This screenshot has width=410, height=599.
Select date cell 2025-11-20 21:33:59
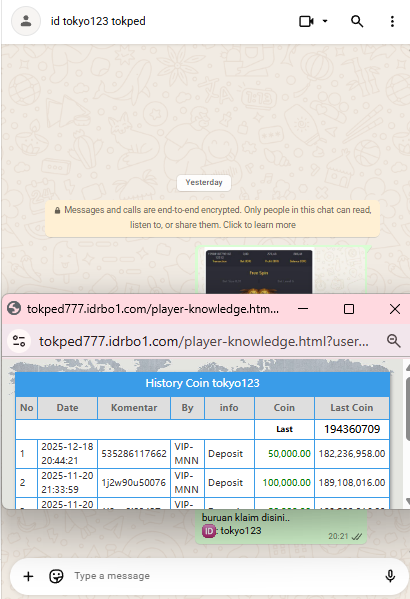coord(67,482)
